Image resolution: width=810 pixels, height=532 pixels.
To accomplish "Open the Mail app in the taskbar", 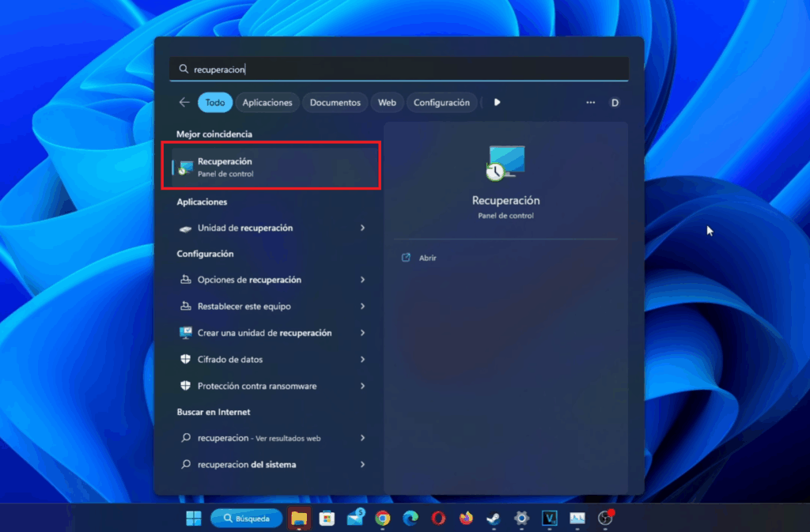I will (355, 517).
